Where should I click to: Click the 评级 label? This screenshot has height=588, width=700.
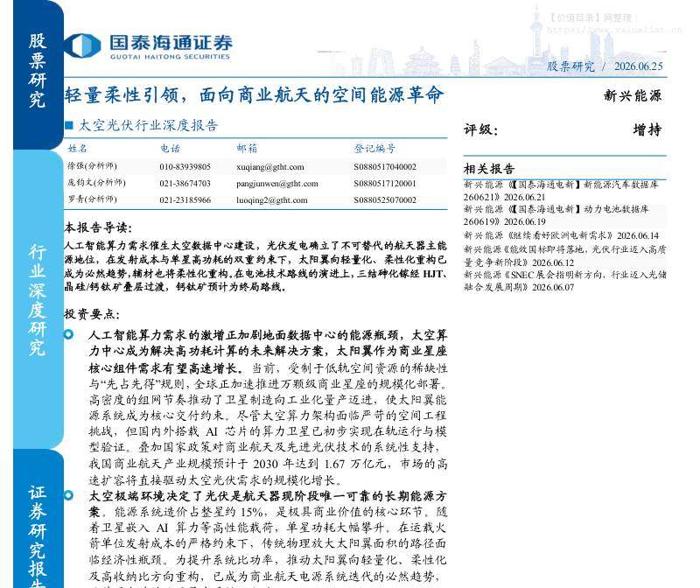(480, 129)
